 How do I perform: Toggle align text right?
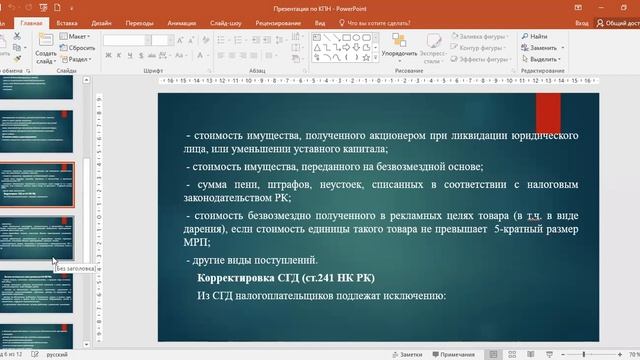pyautogui.click(x=243, y=56)
